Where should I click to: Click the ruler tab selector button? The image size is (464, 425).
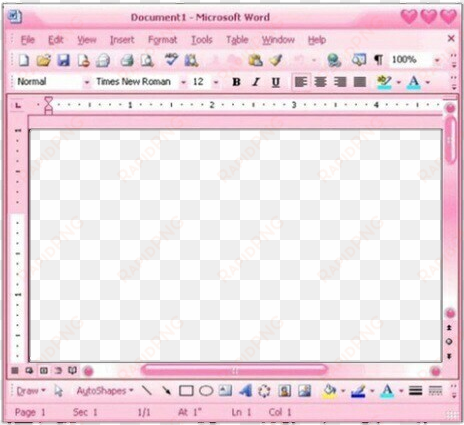pyautogui.click(x=18, y=105)
